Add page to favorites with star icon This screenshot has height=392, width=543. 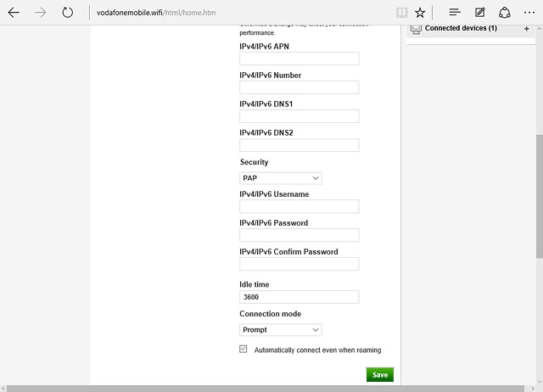[420, 13]
